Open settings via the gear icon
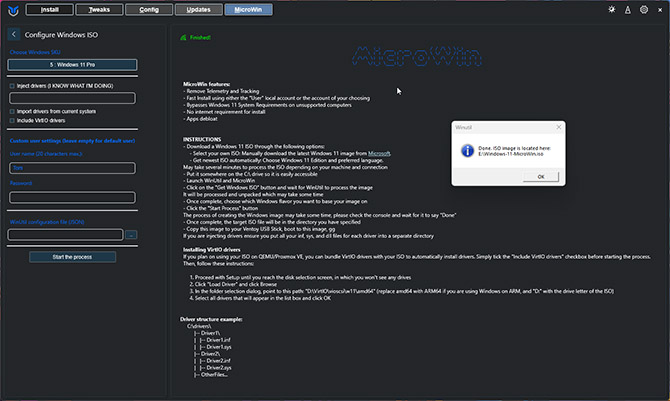The height and width of the screenshot is (401, 670). (x=642, y=10)
